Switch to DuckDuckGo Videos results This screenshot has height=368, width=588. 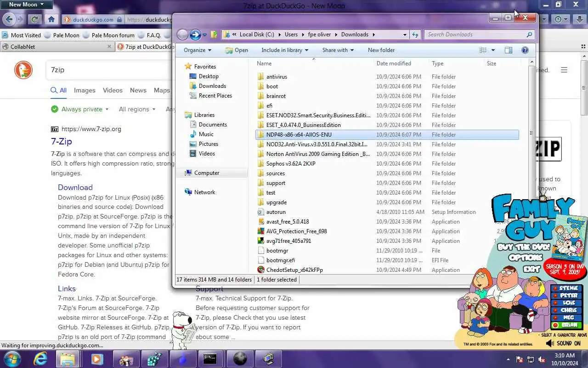pyautogui.click(x=113, y=91)
